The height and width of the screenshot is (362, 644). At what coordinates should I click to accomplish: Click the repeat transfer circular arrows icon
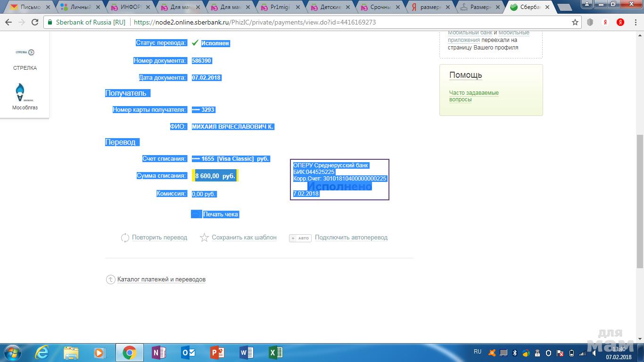125,238
